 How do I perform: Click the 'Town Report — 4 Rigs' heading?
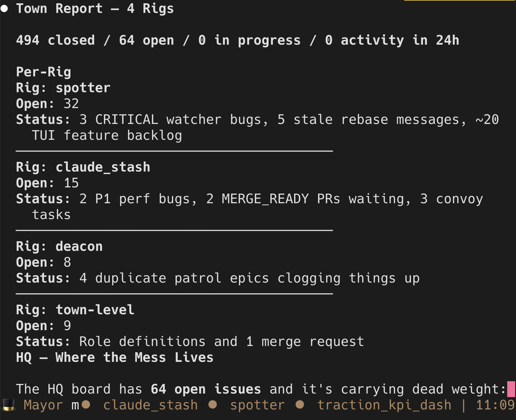pos(95,9)
